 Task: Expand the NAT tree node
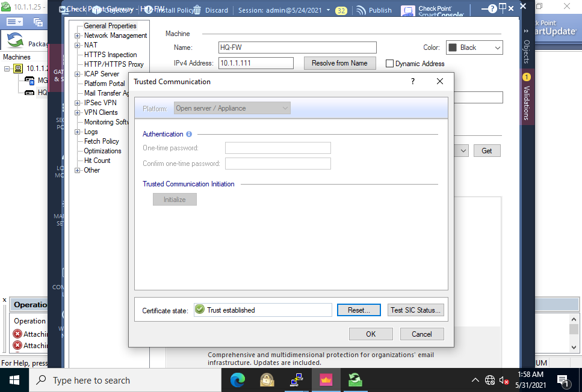[77, 45]
